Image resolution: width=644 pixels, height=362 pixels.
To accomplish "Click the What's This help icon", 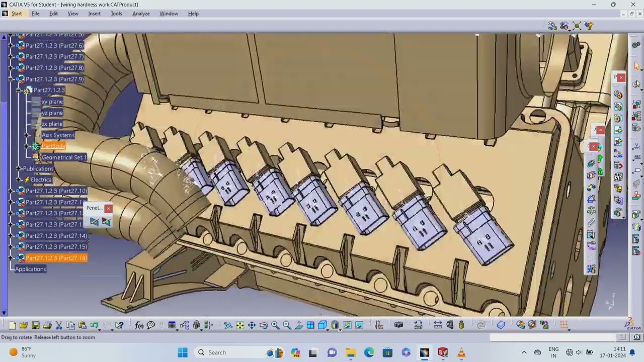I will 119,325.
